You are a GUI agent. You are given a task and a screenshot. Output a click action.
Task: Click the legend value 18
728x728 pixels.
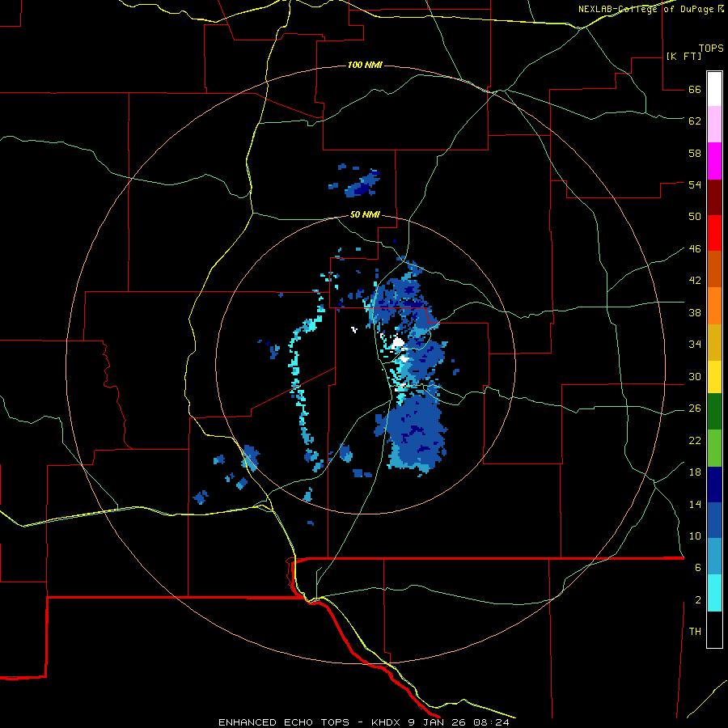click(695, 472)
